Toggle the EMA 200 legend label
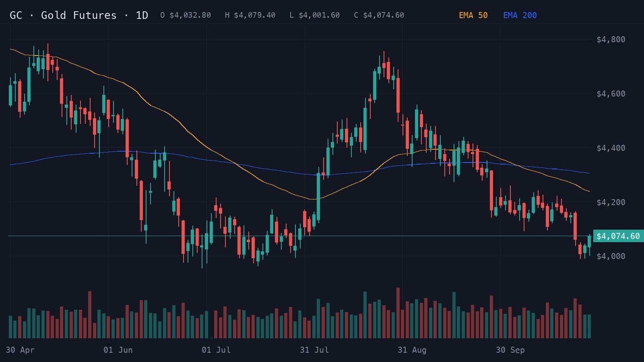 (520, 15)
